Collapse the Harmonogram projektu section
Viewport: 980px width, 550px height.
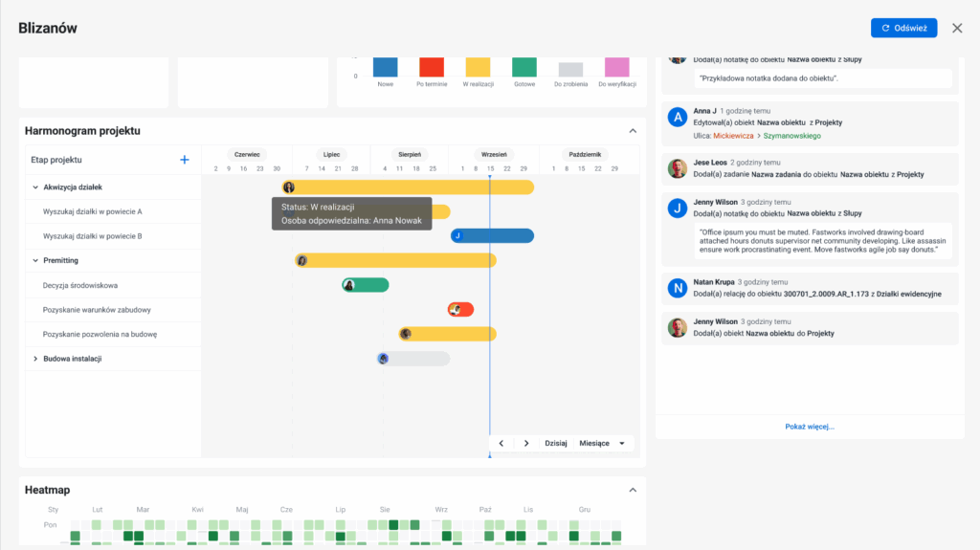tap(632, 130)
